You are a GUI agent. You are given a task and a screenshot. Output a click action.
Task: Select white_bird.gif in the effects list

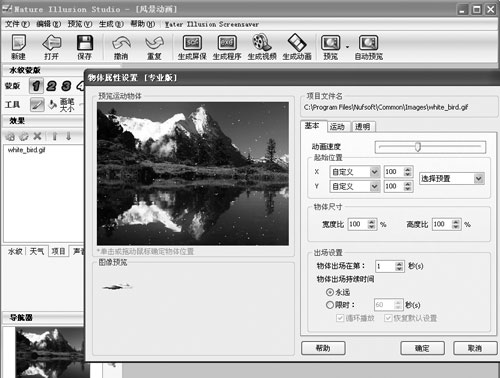26,150
